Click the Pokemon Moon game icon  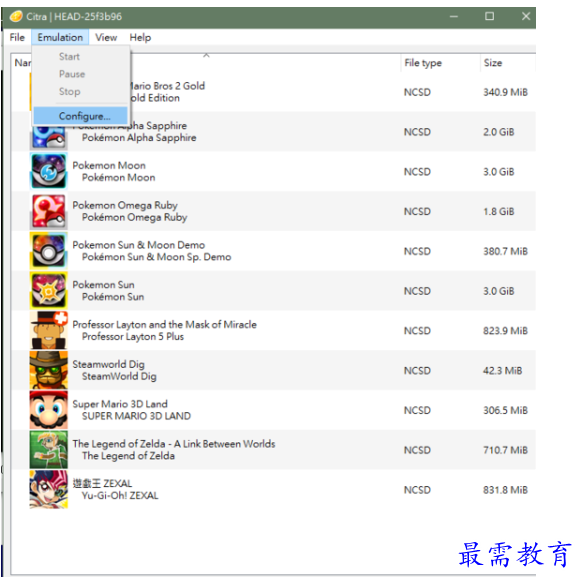(49, 171)
